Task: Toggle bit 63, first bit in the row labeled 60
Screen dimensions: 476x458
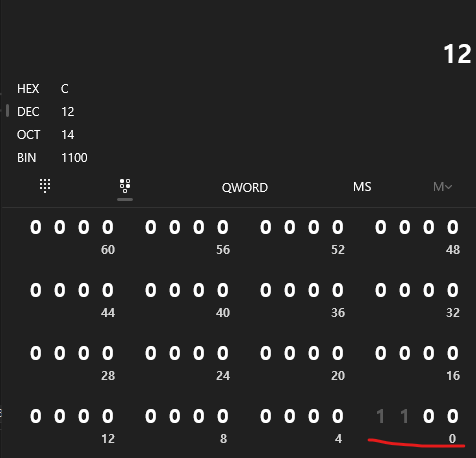Action: (36, 227)
